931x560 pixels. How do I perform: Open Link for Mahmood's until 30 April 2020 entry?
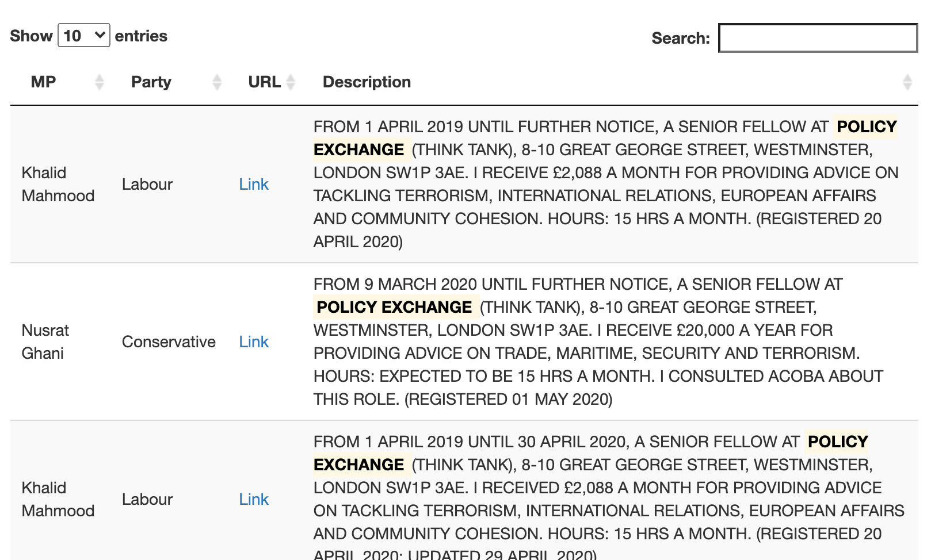click(x=254, y=499)
